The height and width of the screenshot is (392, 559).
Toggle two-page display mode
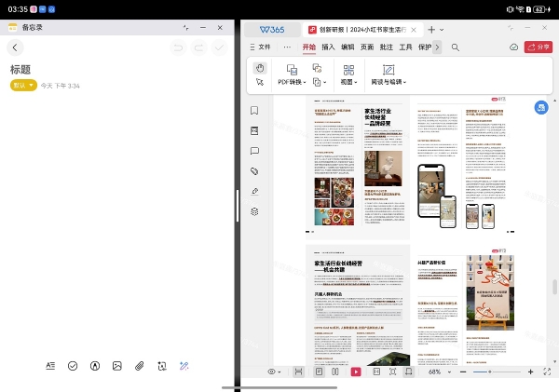coord(336,372)
